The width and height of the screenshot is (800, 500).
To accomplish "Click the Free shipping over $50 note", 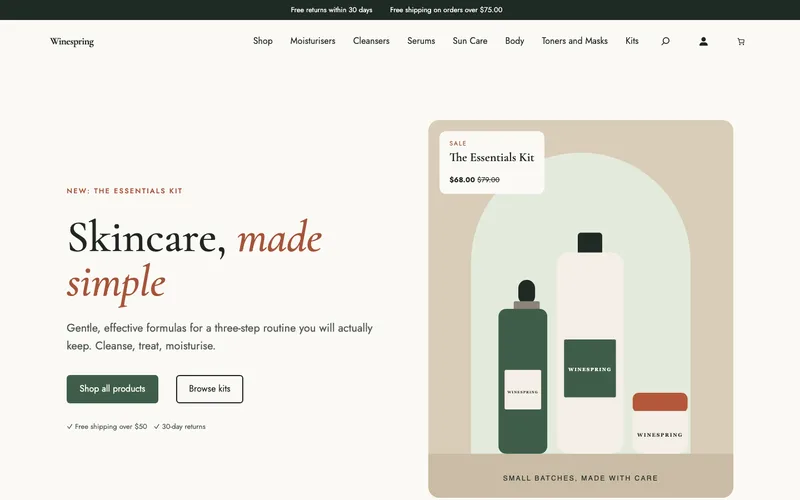I will click(107, 427).
